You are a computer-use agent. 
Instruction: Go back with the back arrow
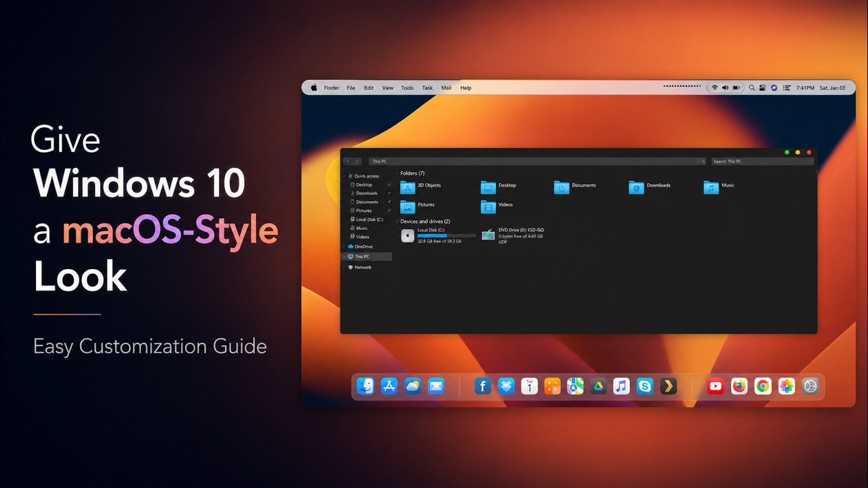tap(348, 161)
